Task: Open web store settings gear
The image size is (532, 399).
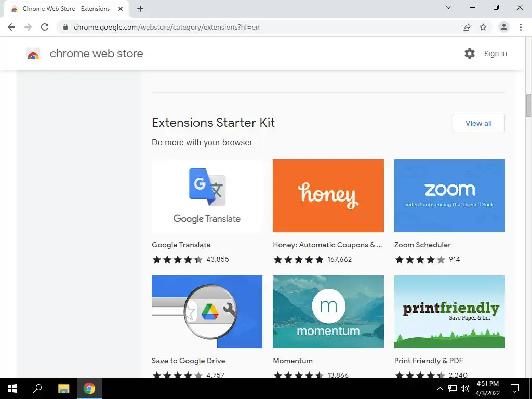Action: pyautogui.click(x=470, y=54)
